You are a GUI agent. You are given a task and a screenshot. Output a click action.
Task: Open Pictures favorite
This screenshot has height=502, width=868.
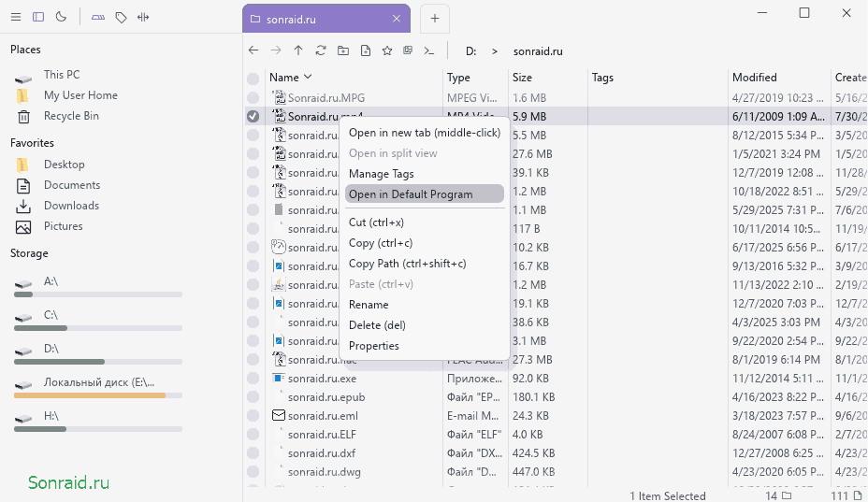tap(63, 226)
